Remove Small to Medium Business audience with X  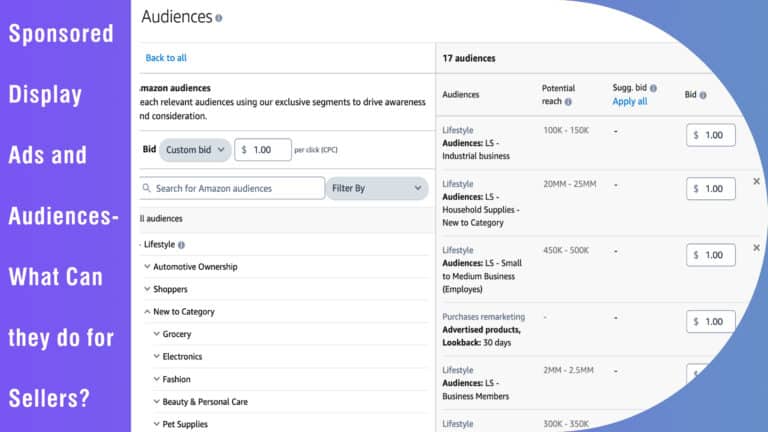tap(756, 248)
